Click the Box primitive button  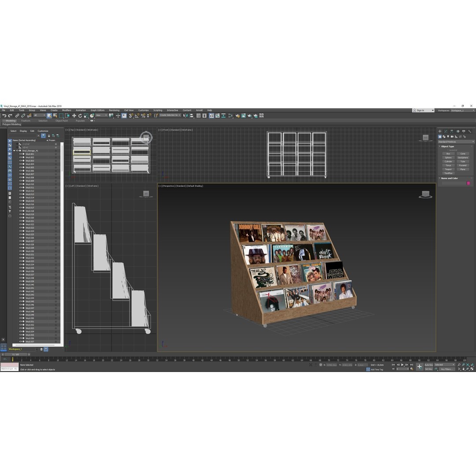point(448,154)
